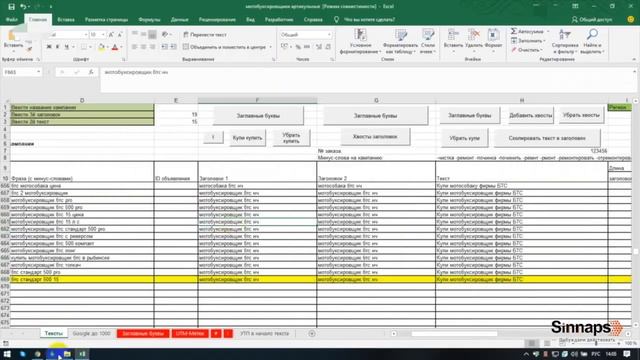
Task: Decrease the indent
Action: click(x=164, y=47)
